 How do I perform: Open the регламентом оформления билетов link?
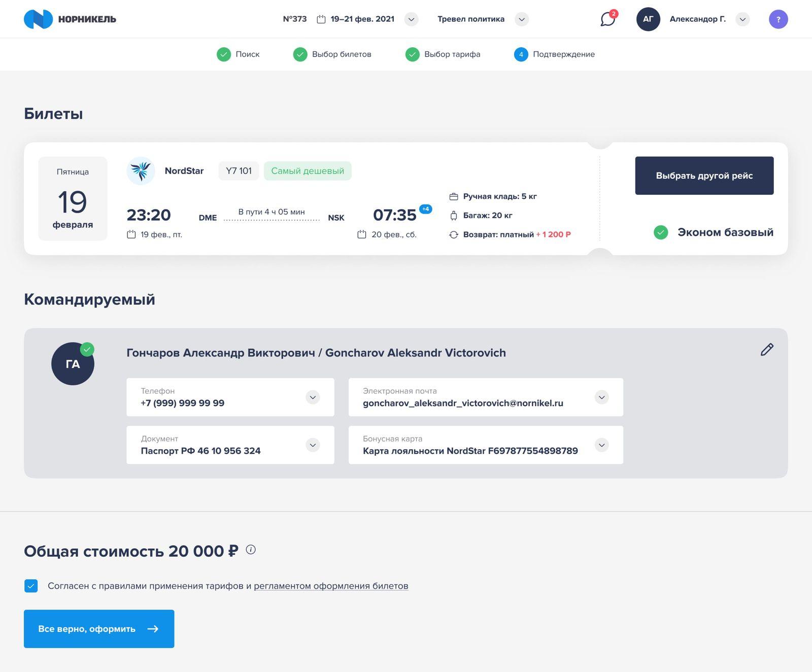click(x=331, y=586)
